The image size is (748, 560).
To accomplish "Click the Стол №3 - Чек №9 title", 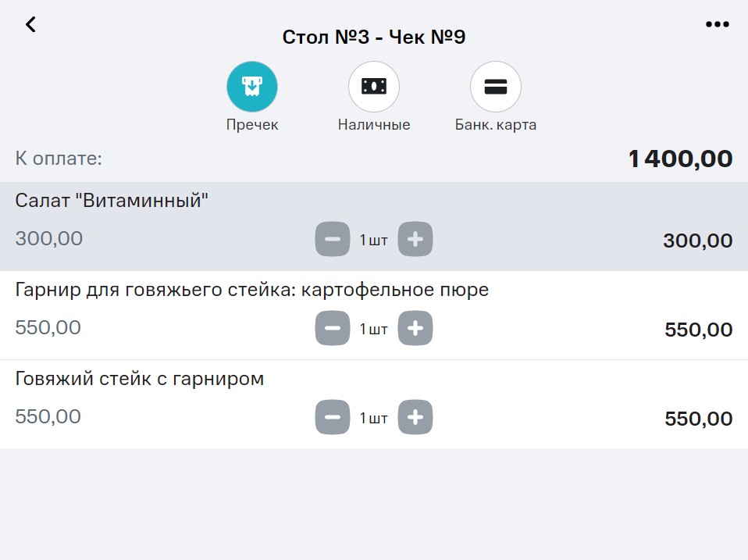I will pos(374,37).
